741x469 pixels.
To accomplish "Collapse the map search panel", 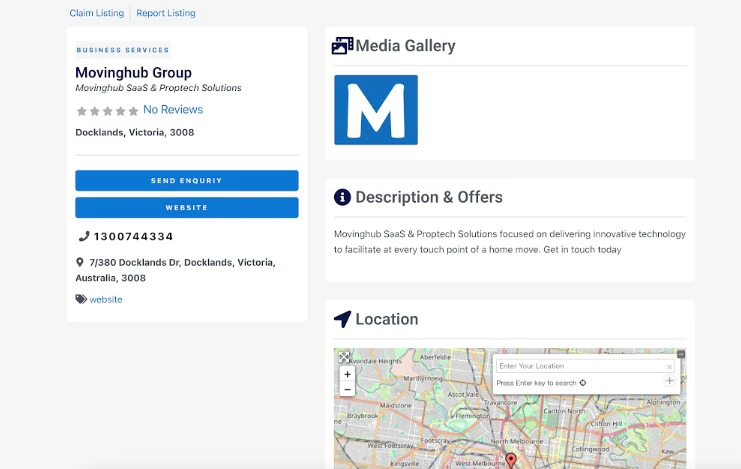I will 681,354.
